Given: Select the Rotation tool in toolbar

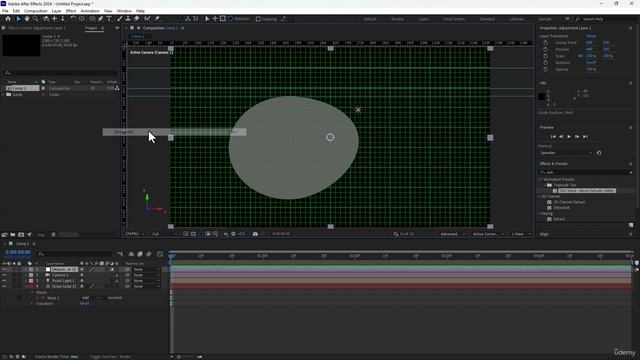Looking at the screenshot, I should point(73,19).
